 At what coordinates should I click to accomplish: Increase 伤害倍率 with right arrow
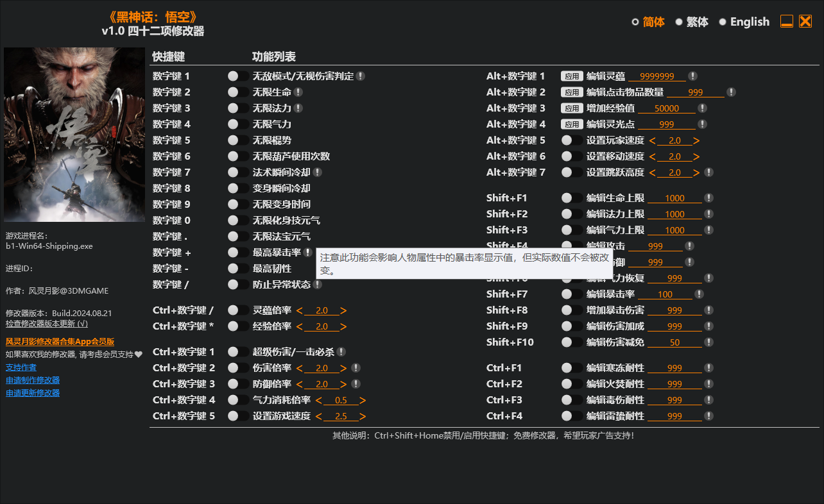[343, 368]
